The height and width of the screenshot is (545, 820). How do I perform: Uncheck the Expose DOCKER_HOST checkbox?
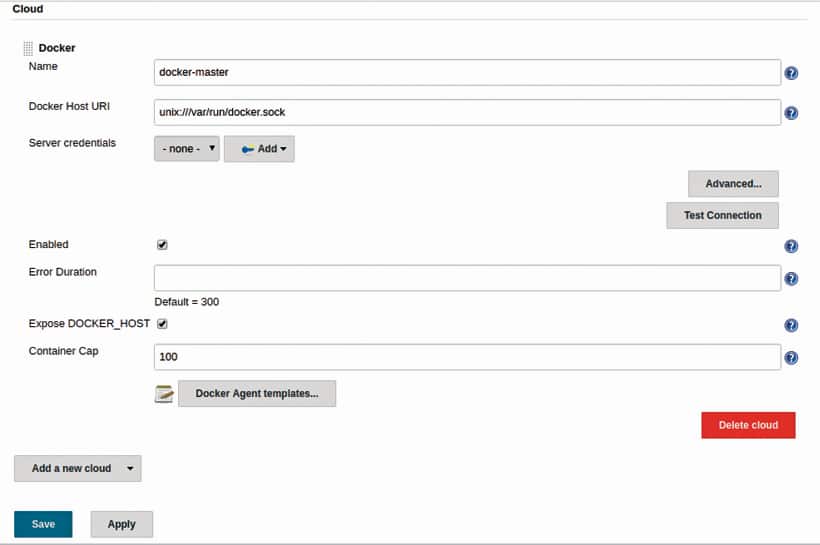point(162,324)
